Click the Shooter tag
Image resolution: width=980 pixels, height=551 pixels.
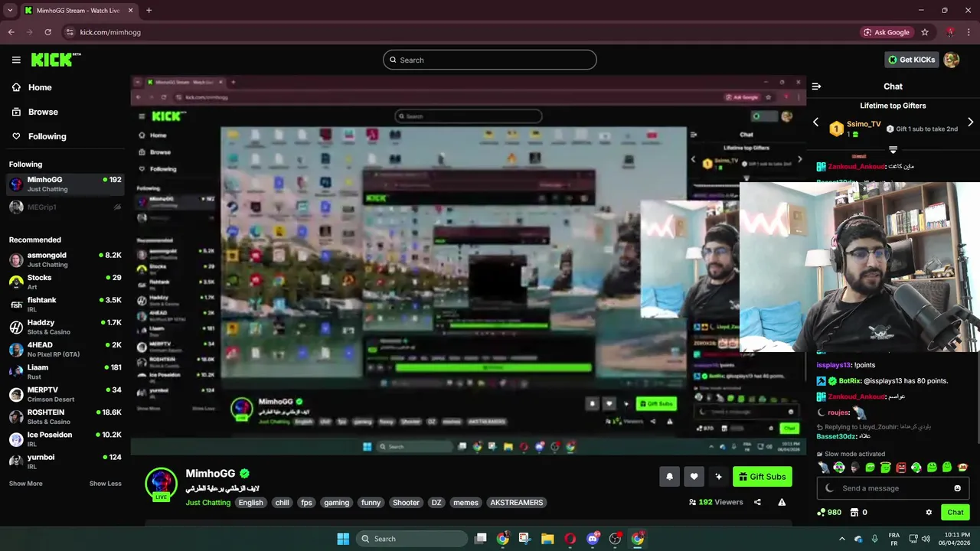[406, 503]
